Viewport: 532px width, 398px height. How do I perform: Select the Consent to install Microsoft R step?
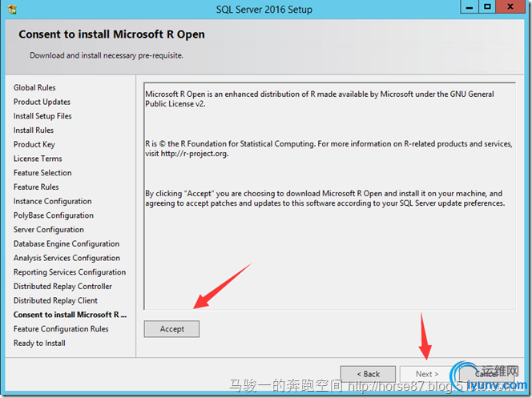pyautogui.click(x=71, y=315)
